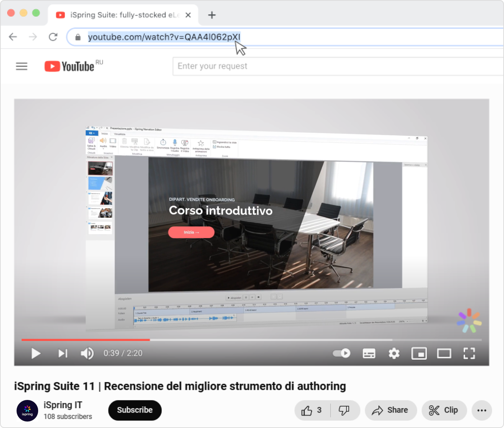Click the Inizia button in the video slide
The width and height of the screenshot is (504, 428).
[x=191, y=232]
